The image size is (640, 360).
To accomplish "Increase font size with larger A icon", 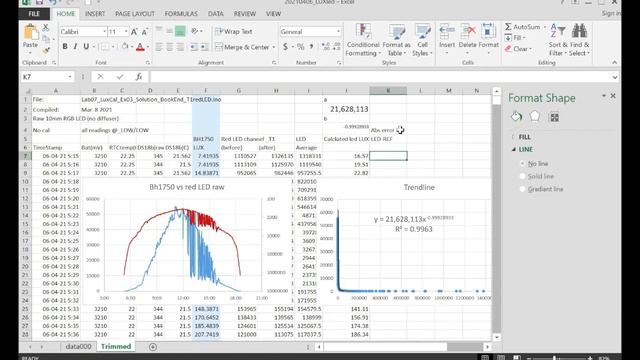I will tap(134, 32).
